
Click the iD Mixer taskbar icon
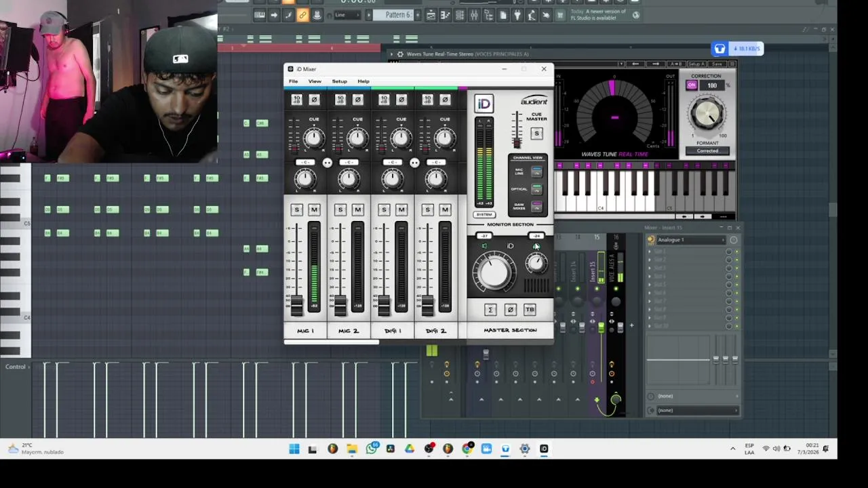(544, 449)
